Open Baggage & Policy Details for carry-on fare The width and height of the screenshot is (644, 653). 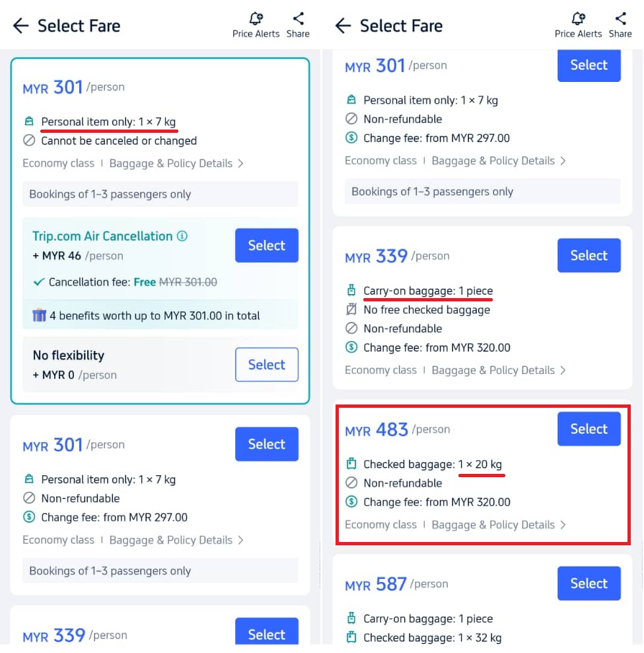pos(499,370)
